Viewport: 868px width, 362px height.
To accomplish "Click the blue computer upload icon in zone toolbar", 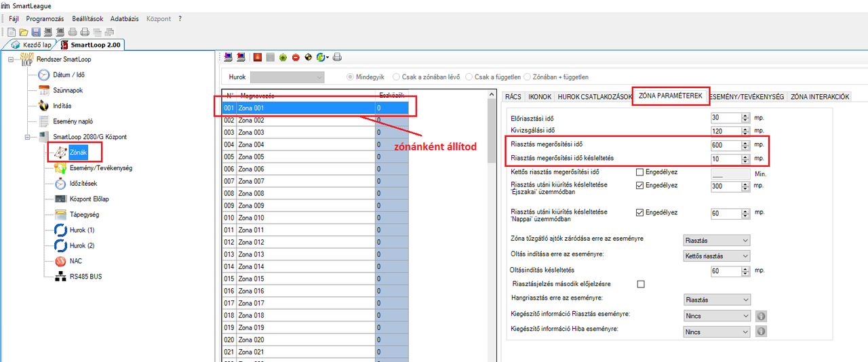I will pyautogui.click(x=229, y=57).
